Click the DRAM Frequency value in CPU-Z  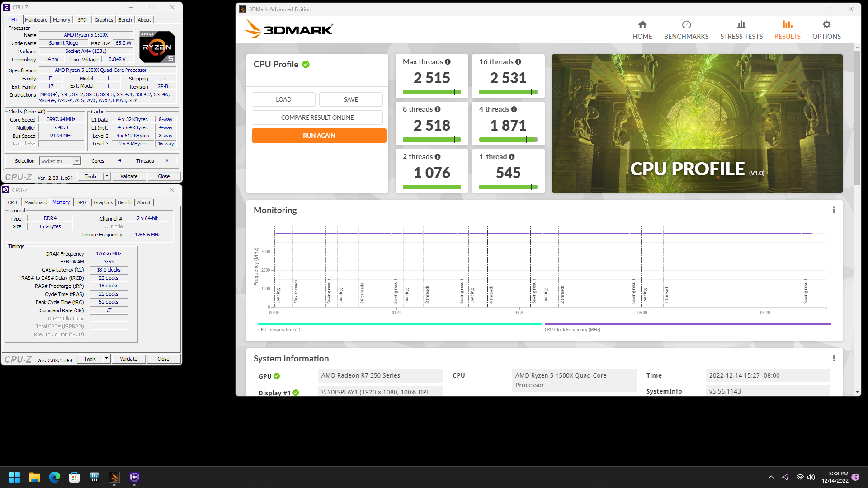pyautogui.click(x=108, y=254)
